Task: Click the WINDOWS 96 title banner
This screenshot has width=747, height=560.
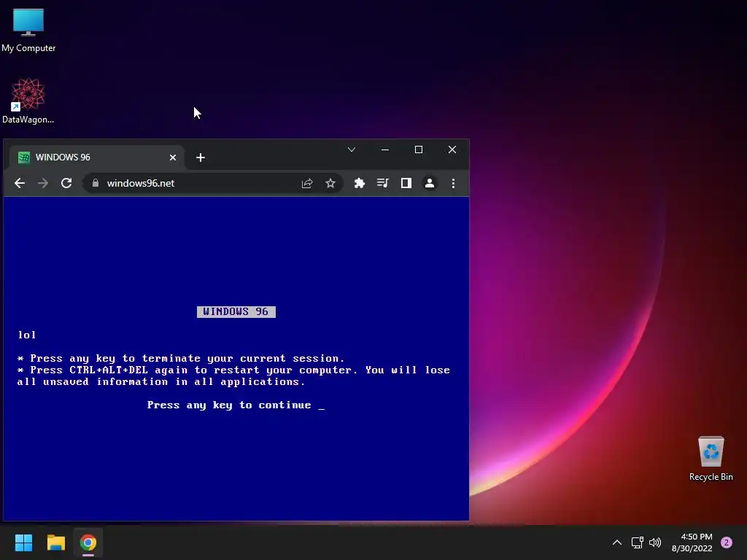Action: tap(236, 311)
